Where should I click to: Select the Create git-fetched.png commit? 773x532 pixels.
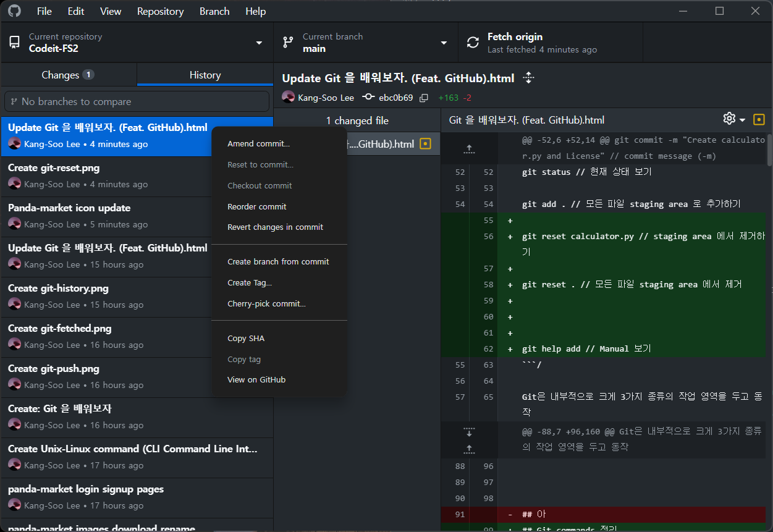(137, 337)
